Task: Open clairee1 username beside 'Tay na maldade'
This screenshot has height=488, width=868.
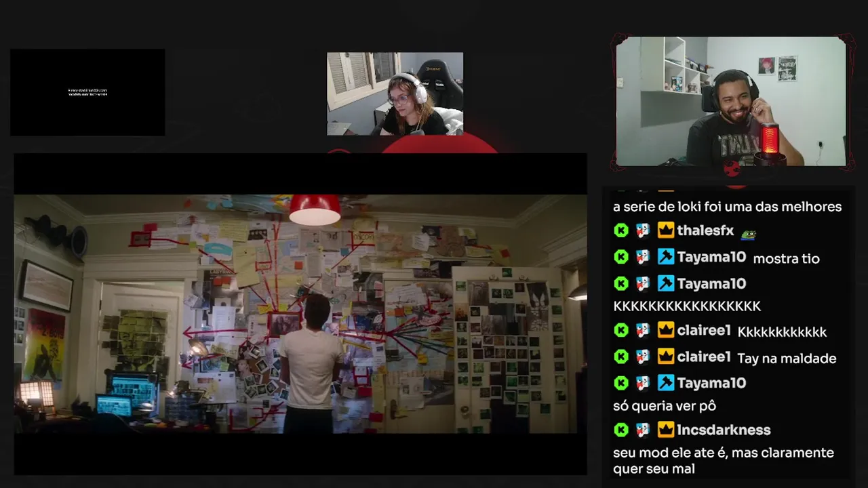Action: pyautogui.click(x=704, y=357)
